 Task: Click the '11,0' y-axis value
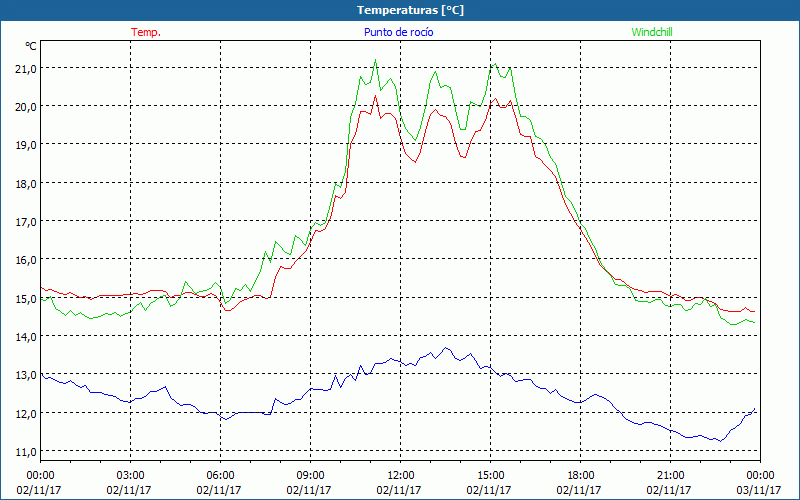click(25, 452)
